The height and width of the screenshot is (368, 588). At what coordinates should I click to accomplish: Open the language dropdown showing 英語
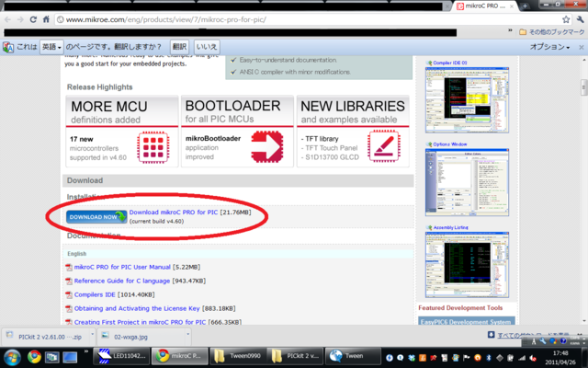pos(51,47)
